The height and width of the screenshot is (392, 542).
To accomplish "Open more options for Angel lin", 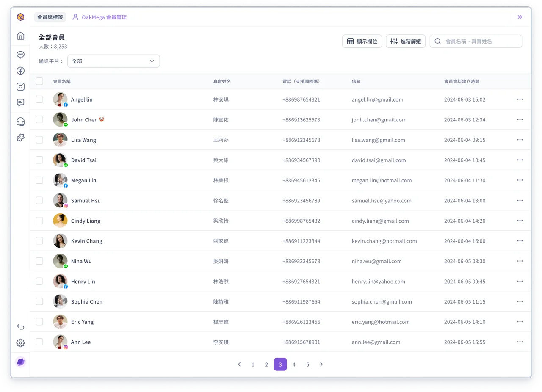I will [520, 99].
